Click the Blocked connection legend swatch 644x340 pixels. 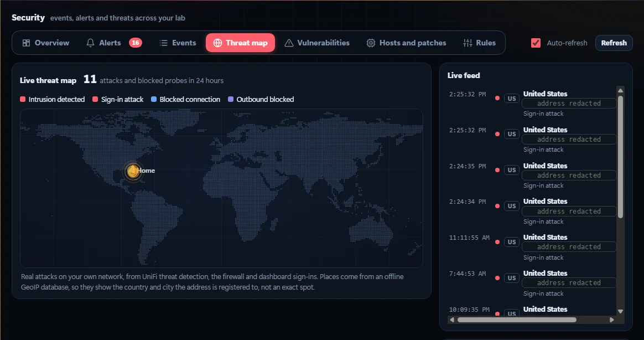tap(154, 99)
